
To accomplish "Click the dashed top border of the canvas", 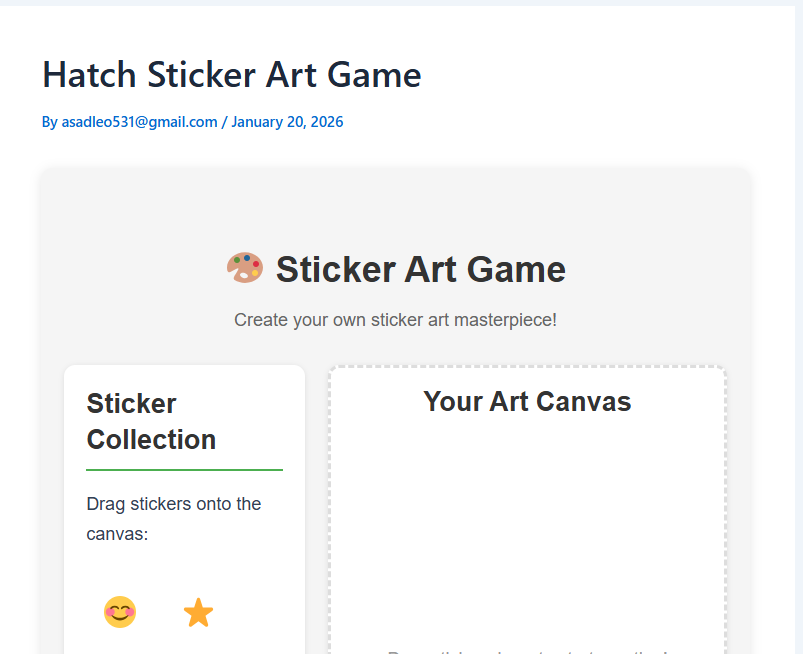I will click(527, 367).
